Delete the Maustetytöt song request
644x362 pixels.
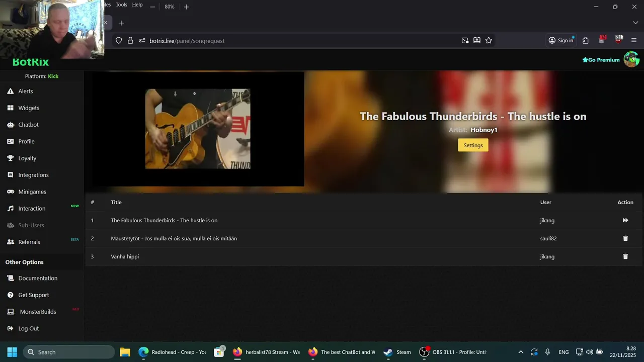pyautogui.click(x=625, y=238)
